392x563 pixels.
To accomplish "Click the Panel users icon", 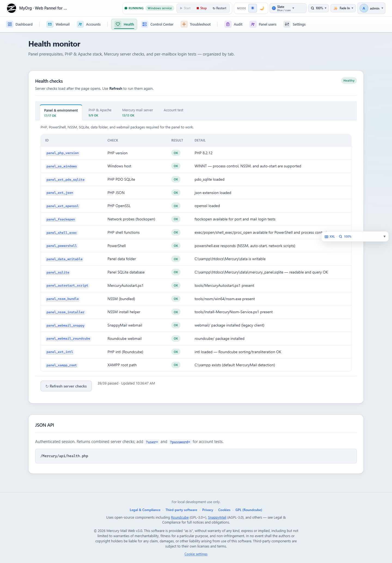I will coord(253,24).
